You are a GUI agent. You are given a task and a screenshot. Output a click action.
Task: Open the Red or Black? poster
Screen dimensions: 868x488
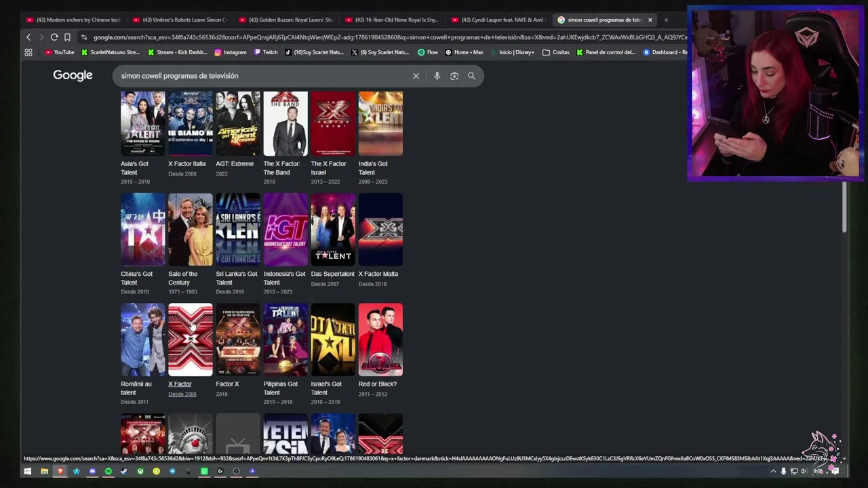(380, 339)
